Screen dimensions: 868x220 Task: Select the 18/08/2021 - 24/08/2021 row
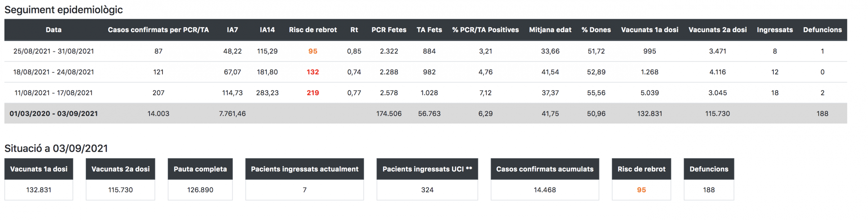click(x=426, y=72)
